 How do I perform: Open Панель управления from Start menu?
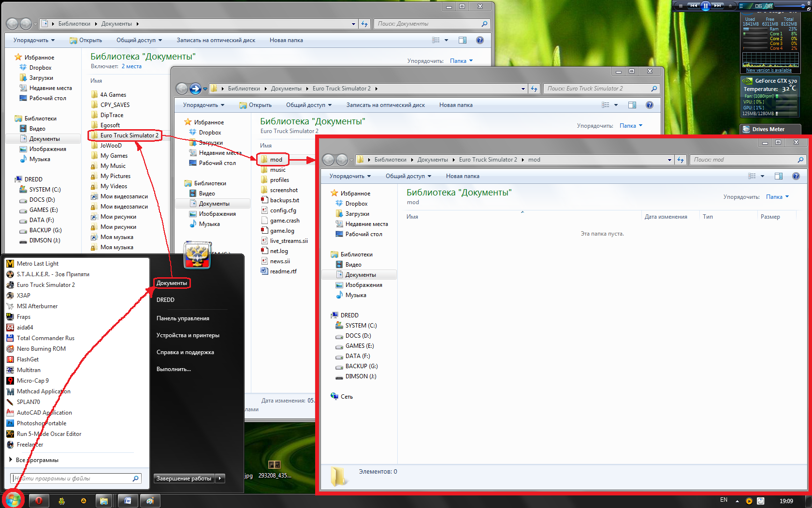(x=183, y=318)
